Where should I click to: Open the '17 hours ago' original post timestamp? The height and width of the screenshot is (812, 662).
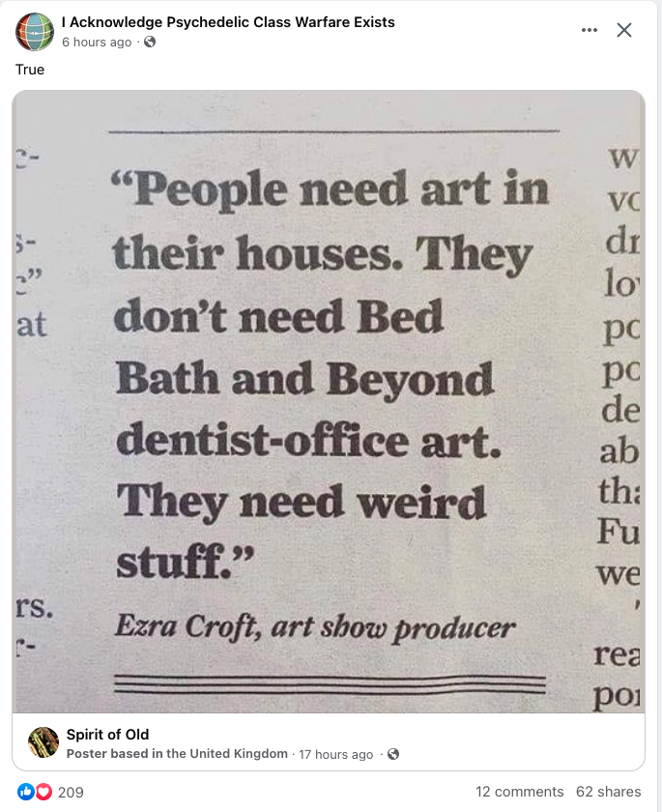(x=336, y=754)
